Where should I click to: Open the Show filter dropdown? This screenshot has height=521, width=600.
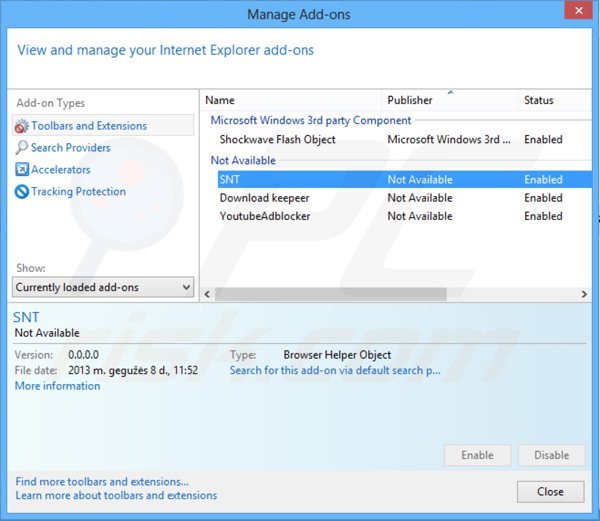tap(104, 287)
